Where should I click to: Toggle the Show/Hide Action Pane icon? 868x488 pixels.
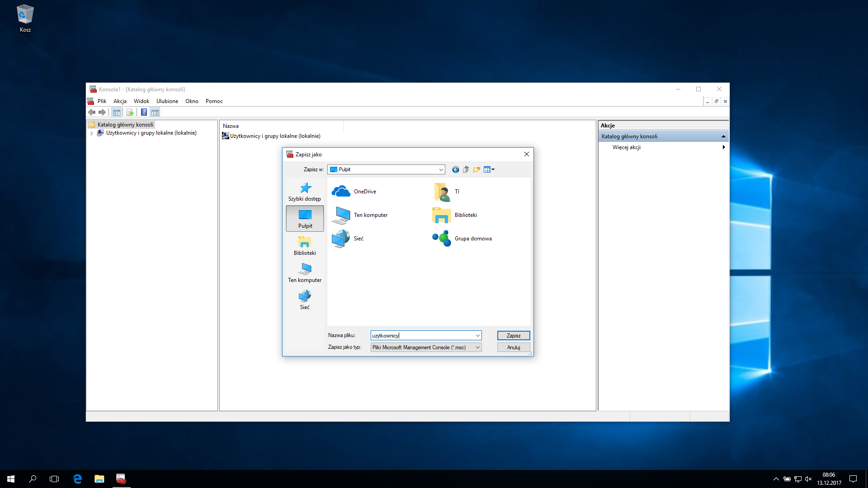[x=155, y=112]
